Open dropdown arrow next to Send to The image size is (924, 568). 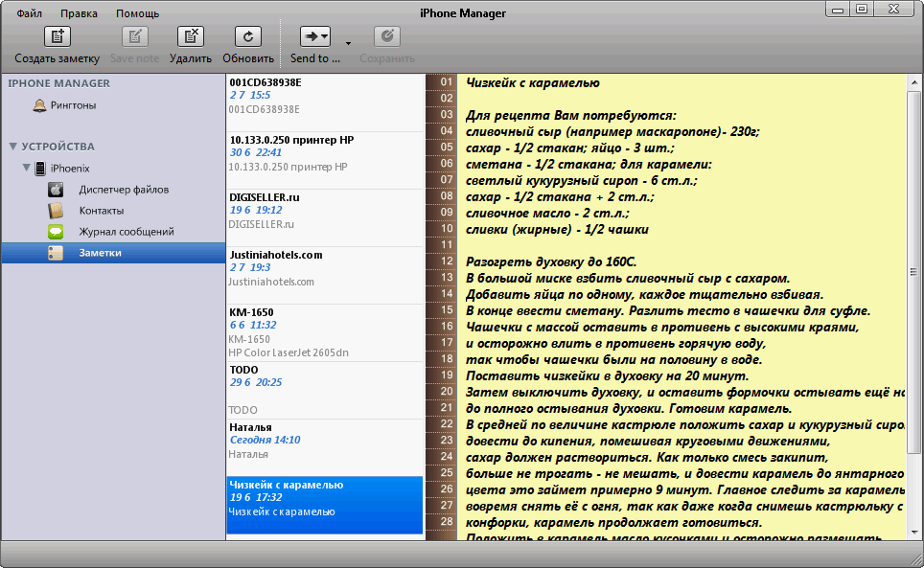click(348, 43)
